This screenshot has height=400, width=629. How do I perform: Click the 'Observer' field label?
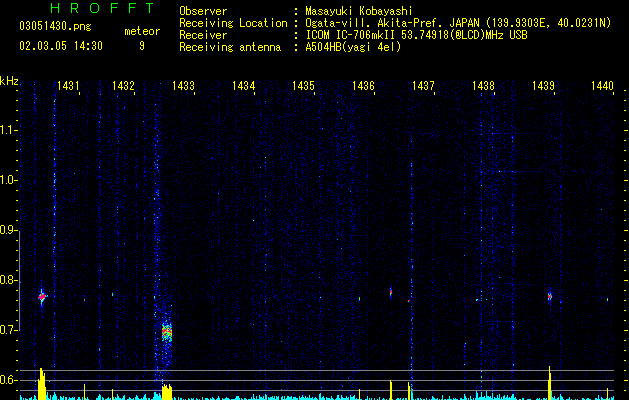pyautogui.click(x=203, y=11)
